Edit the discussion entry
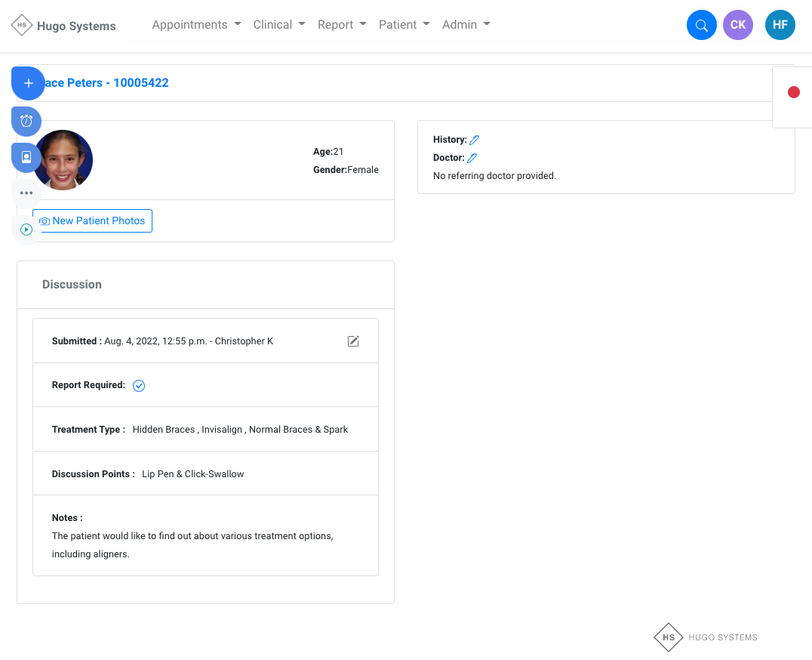Screen dimensions: 812x660 (353, 341)
